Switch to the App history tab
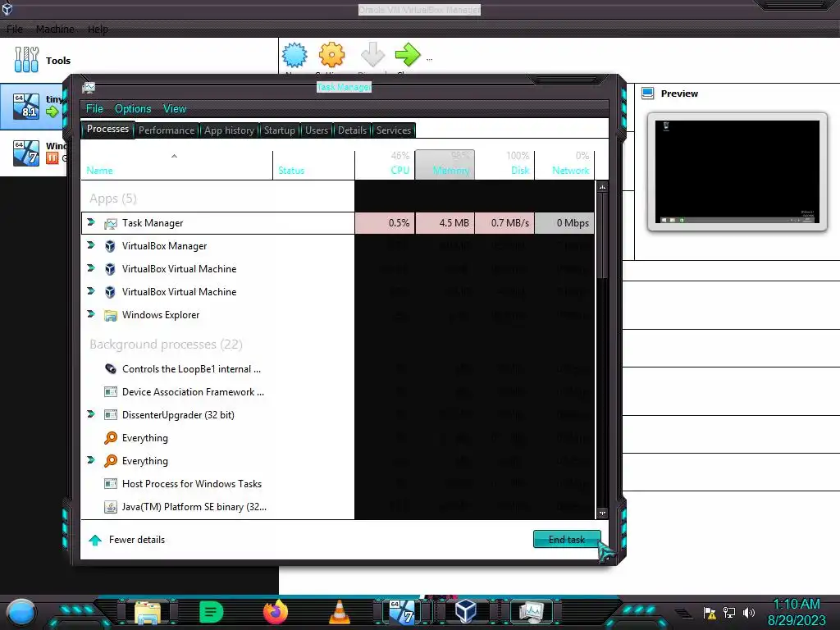Image resolution: width=840 pixels, height=630 pixels. point(230,130)
